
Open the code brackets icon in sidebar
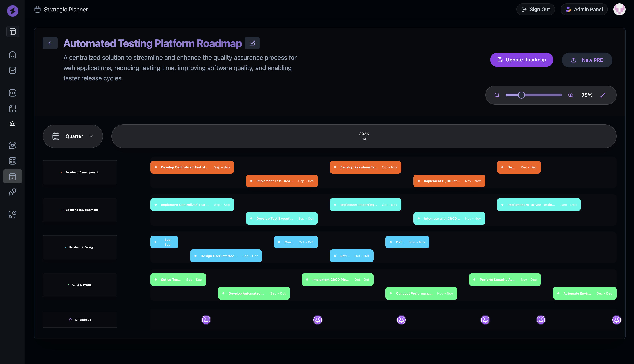click(13, 93)
